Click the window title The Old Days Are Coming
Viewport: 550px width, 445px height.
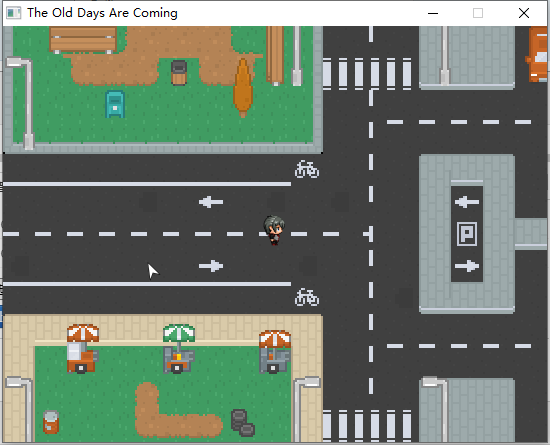[102, 13]
